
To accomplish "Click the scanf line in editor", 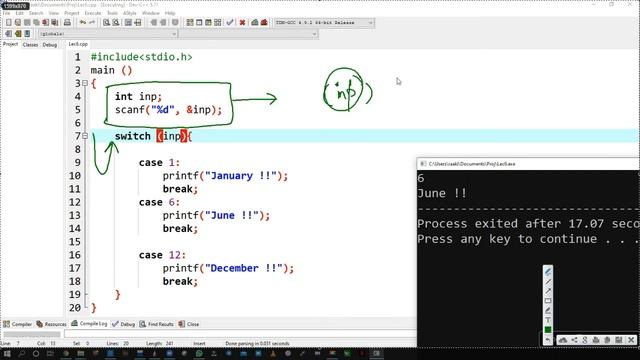I will pos(169,110).
